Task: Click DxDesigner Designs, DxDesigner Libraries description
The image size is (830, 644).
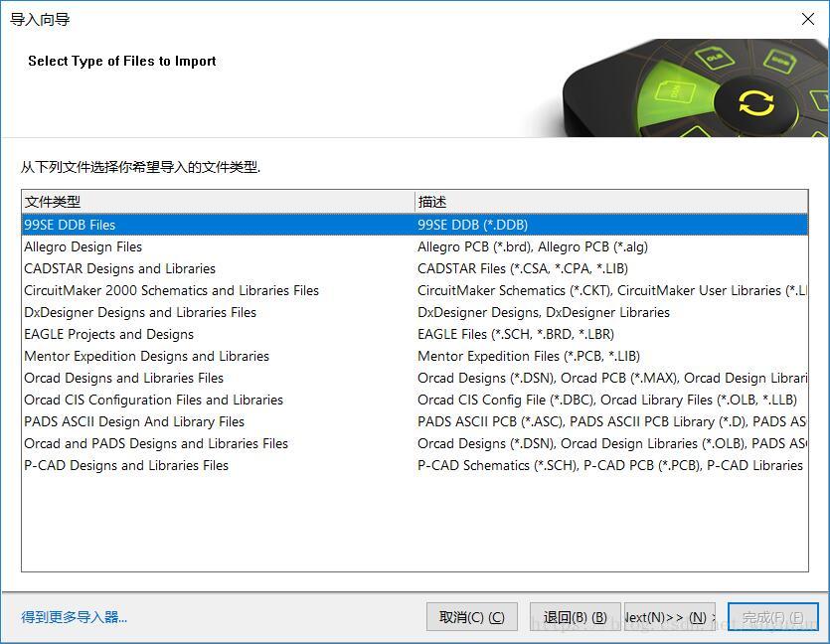Action: [x=544, y=312]
